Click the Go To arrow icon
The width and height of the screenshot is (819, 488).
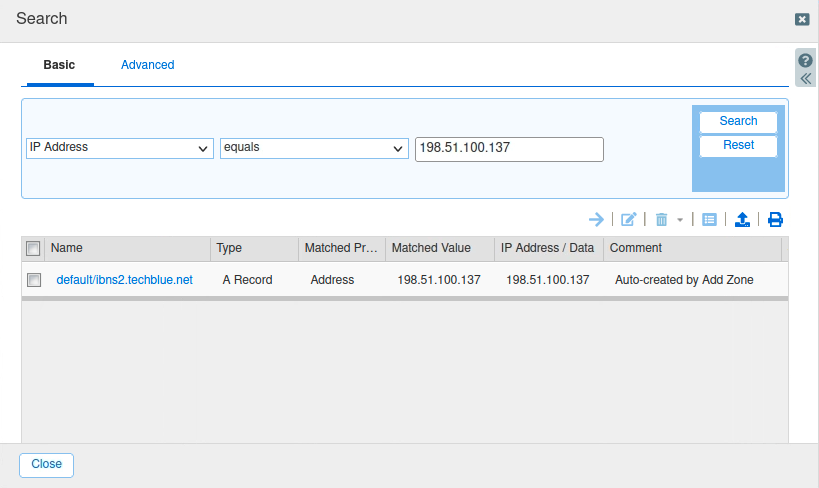tap(596, 220)
